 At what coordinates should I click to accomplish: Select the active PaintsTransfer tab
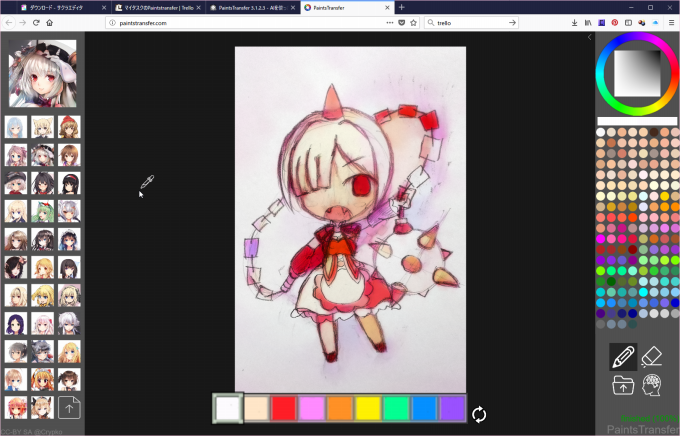click(x=346, y=7)
